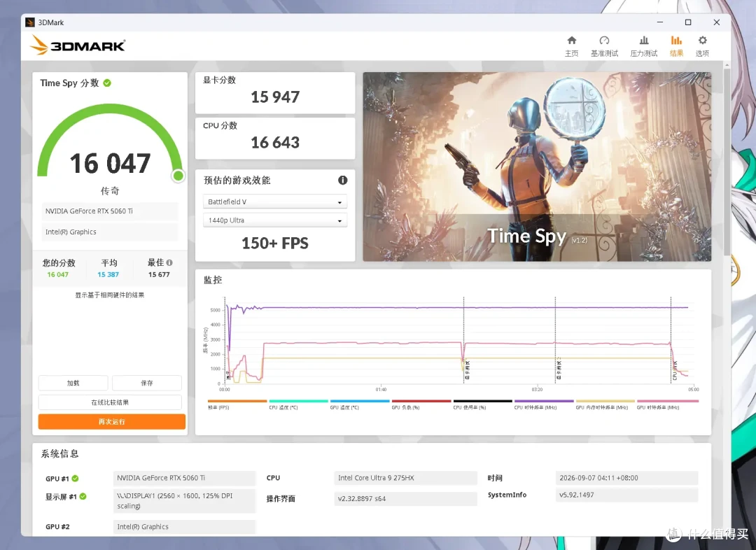Screen dimensions: 756x550
Task: Click the 加载 load button
Action: coord(73,383)
